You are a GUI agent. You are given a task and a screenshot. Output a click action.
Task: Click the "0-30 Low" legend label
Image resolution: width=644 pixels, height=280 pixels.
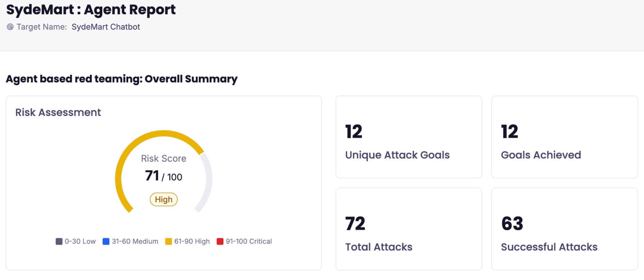80,241
